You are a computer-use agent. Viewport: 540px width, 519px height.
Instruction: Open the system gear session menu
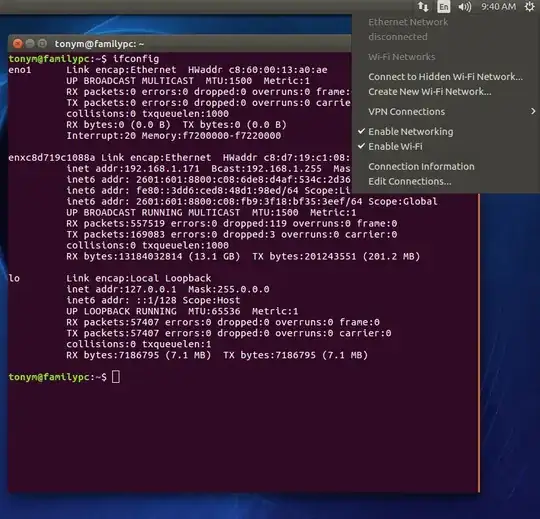coord(530,7)
